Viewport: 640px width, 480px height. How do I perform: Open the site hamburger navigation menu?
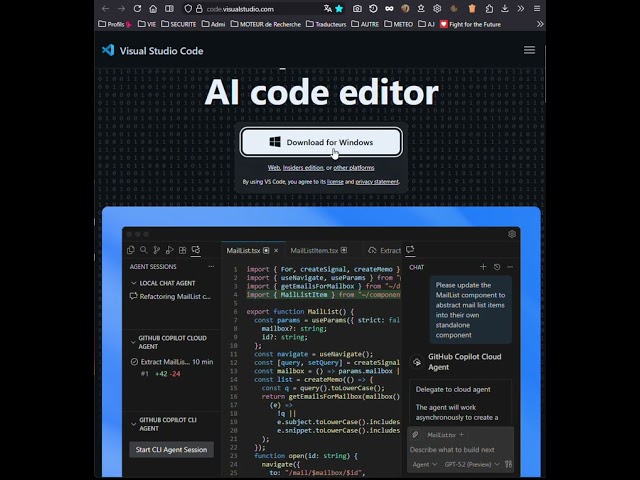(529, 50)
